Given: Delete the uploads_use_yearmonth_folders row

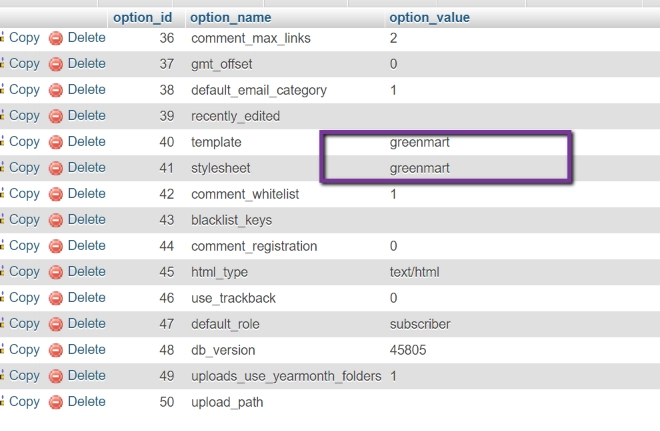Looking at the screenshot, I should (86, 376).
